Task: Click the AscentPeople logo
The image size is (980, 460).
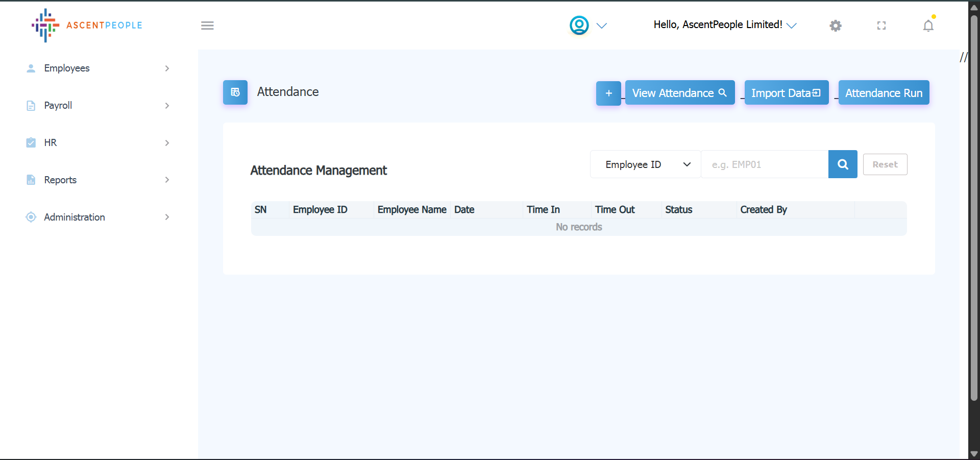Action: coord(87,25)
